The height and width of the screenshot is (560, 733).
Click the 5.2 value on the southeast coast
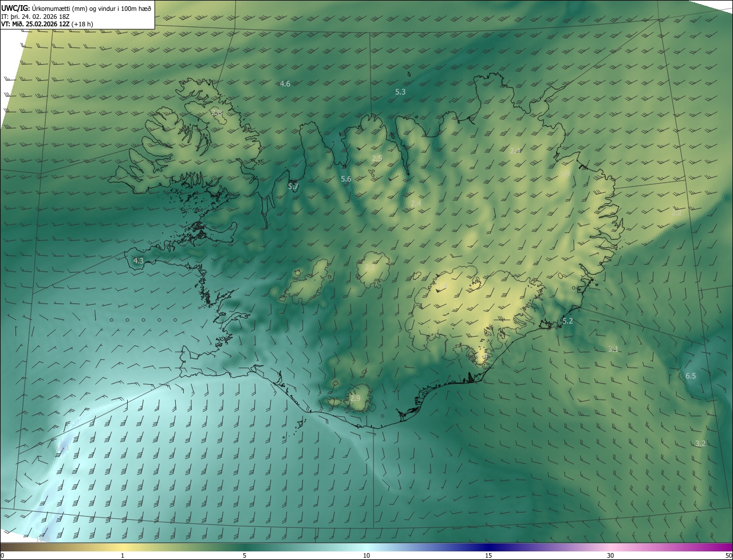[x=568, y=321]
